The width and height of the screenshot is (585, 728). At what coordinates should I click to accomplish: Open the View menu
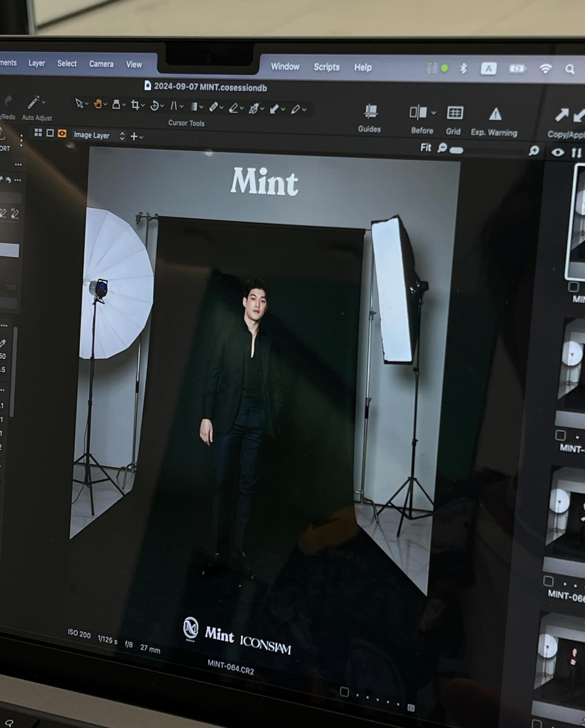pos(134,65)
